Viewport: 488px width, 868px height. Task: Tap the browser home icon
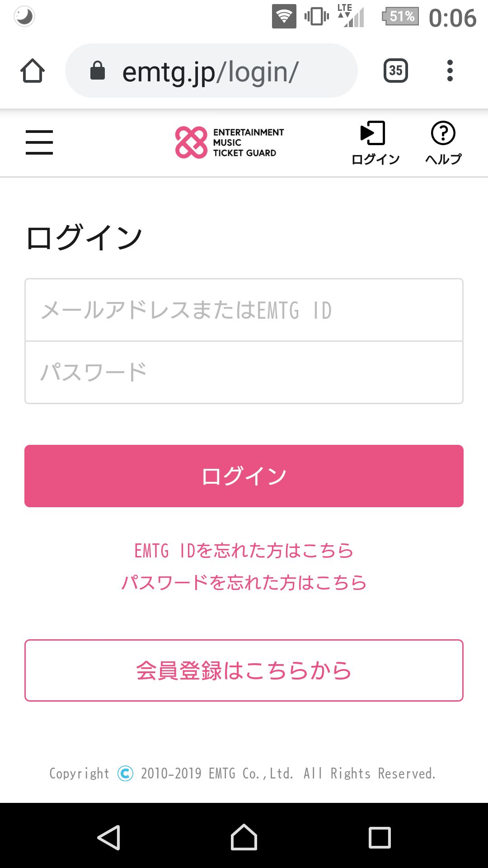click(x=33, y=71)
